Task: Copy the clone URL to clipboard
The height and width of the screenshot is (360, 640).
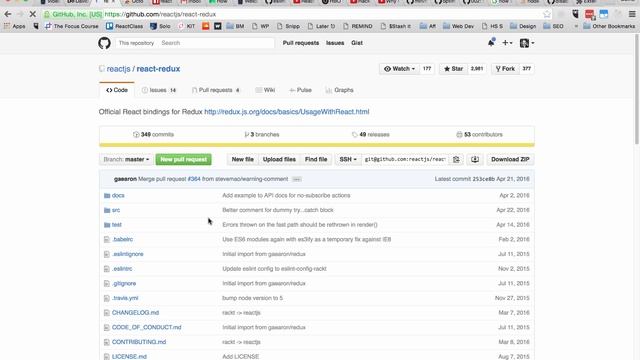Action: 456,159
